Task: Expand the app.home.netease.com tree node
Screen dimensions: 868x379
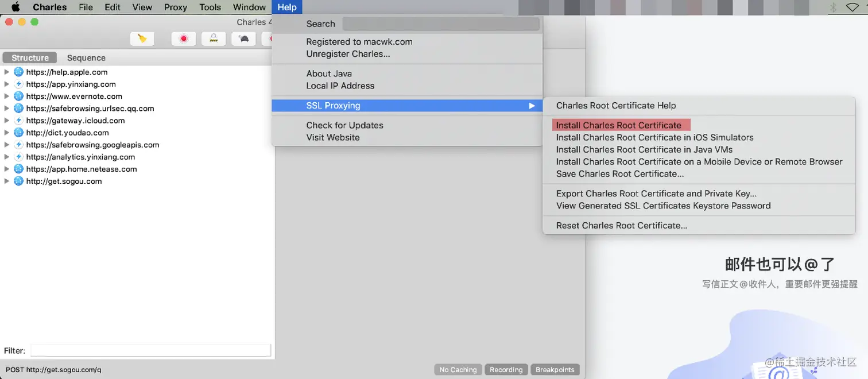Action: point(7,169)
